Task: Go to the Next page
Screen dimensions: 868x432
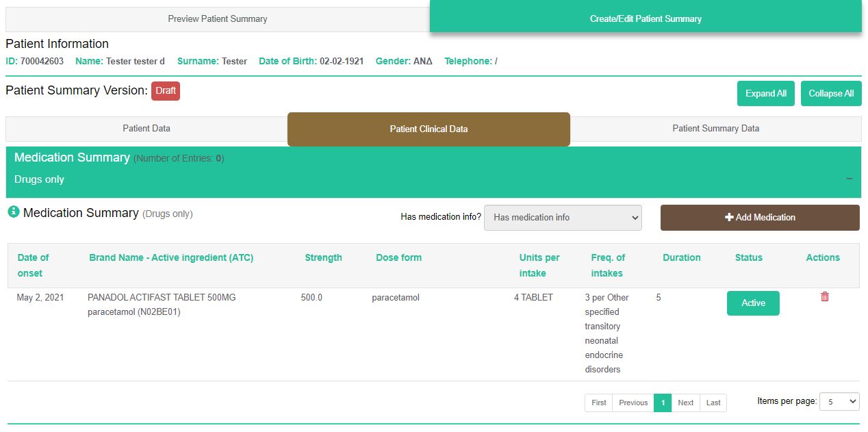Action: pyautogui.click(x=685, y=403)
